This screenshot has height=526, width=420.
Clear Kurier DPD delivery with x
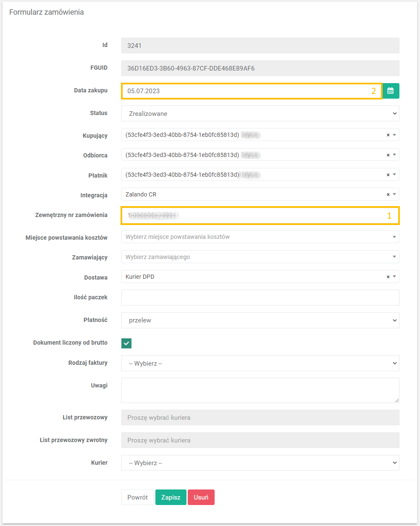tap(388, 277)
